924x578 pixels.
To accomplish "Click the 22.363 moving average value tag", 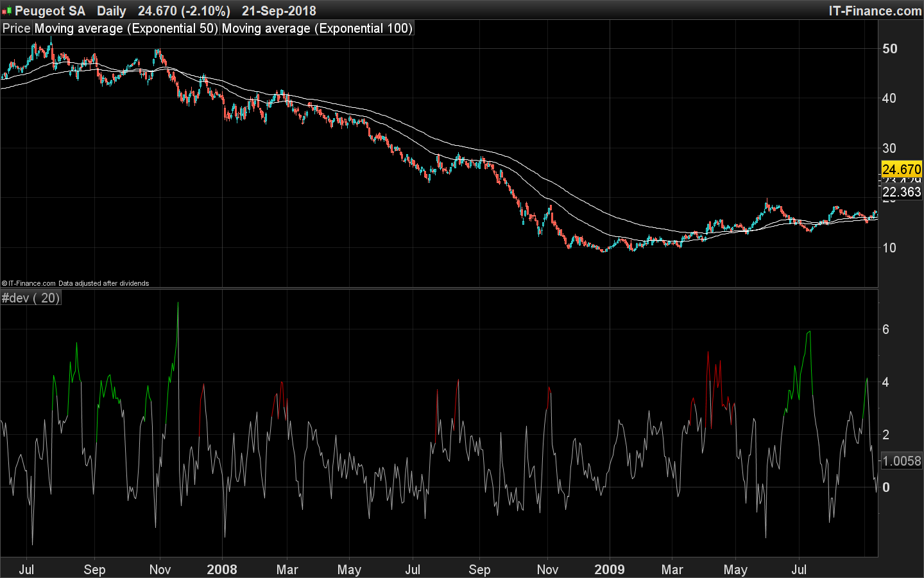I will 902,192.
